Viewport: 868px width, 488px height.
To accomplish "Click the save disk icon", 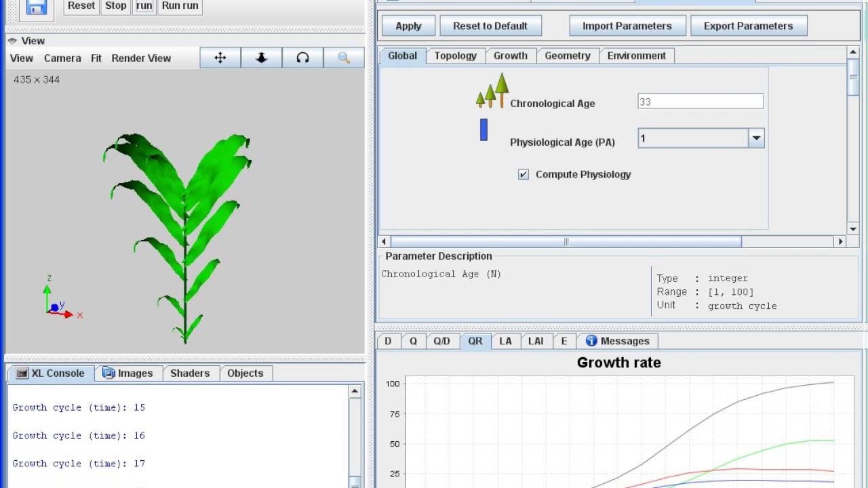I will [36, 7].
